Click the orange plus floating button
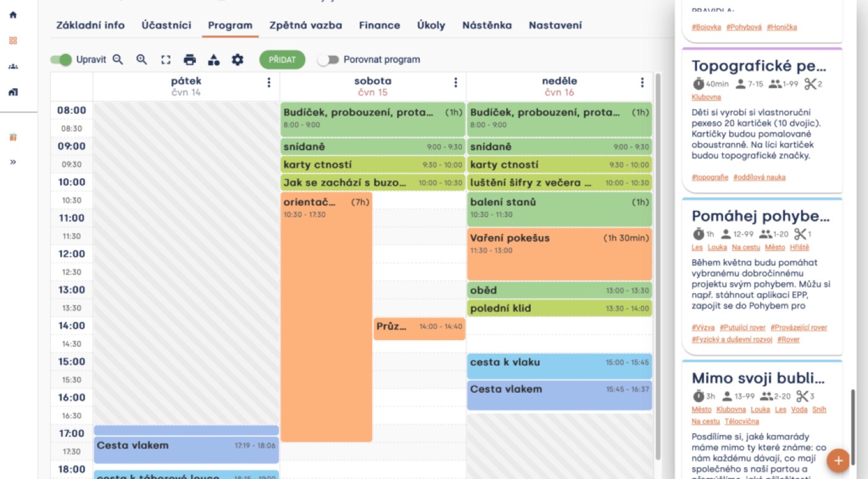 [x=838, y=460]
